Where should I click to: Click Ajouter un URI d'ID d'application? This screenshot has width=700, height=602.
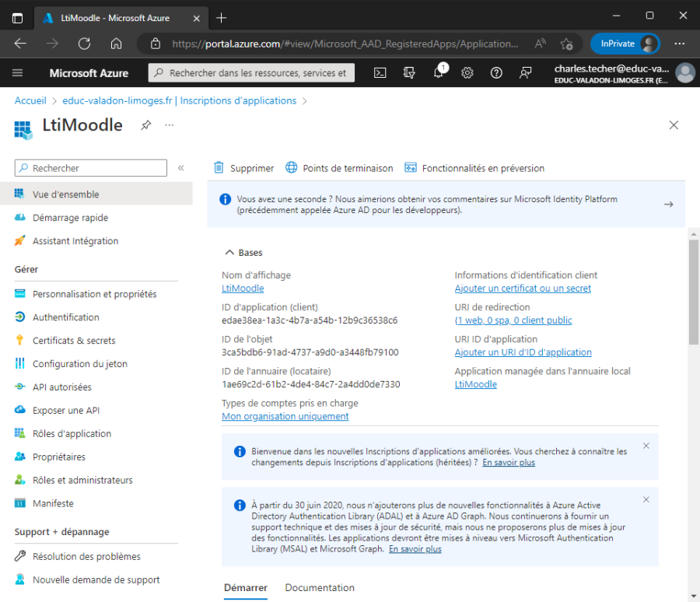(x=523, y=352)
